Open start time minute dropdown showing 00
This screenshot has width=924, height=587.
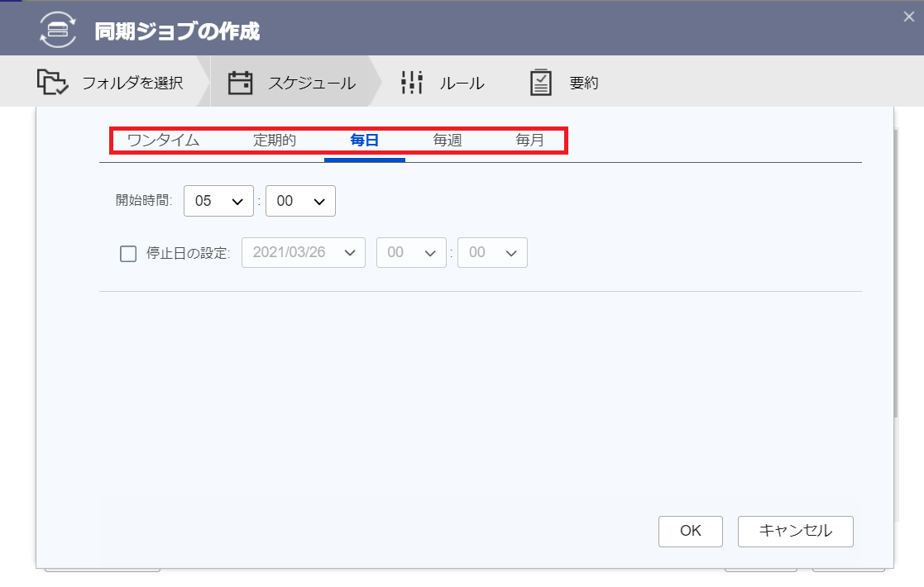[x=300, y=201]
